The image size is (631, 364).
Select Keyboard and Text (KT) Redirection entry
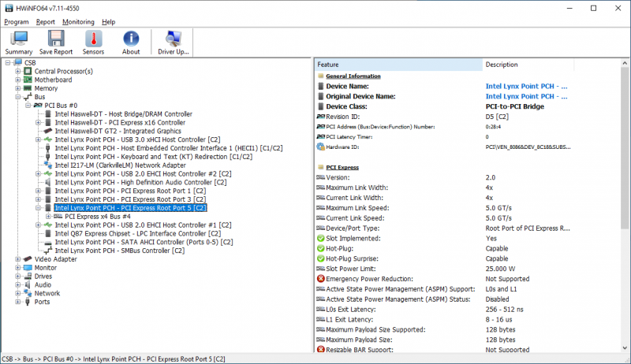point(154,157)
